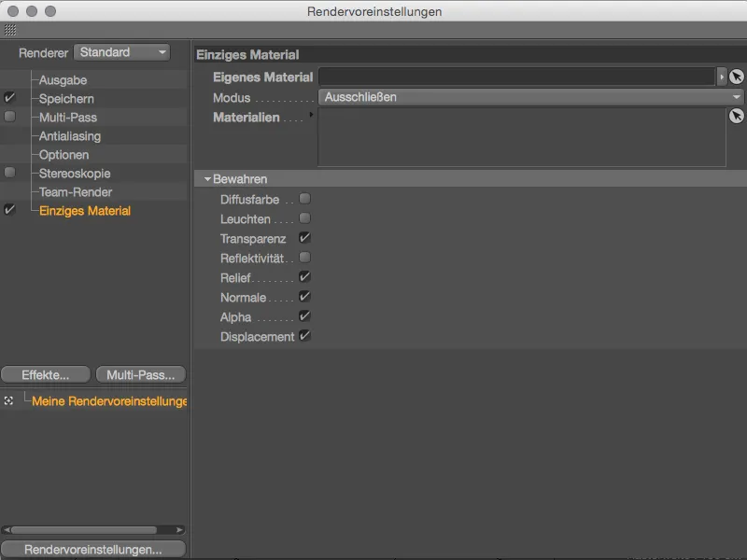Uncheck the Alpha checkbox
The height and width of the screenshot is (560, 747).
(305, 316)
